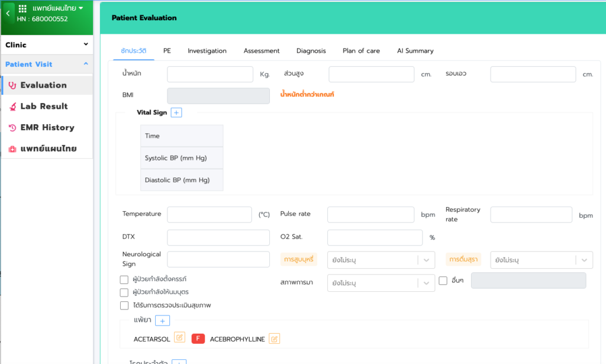Switch to the AI Summary tab
The height and width of the screenshot is (364, 606).
pos(415,51)
